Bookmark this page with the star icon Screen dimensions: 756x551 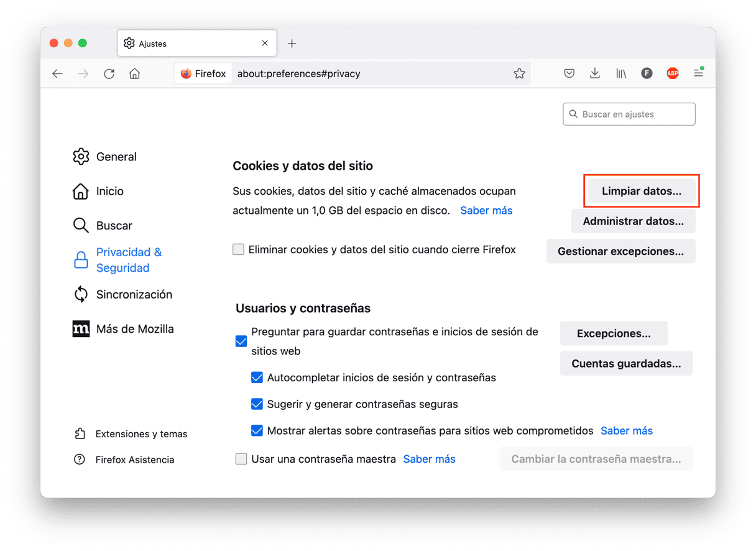(x=519, y=73)
